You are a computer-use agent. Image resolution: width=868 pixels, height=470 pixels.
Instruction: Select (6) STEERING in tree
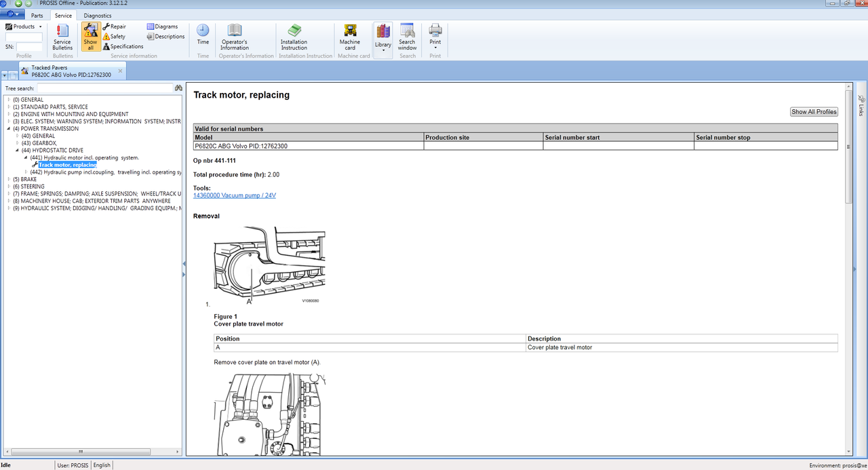point(28,187)
